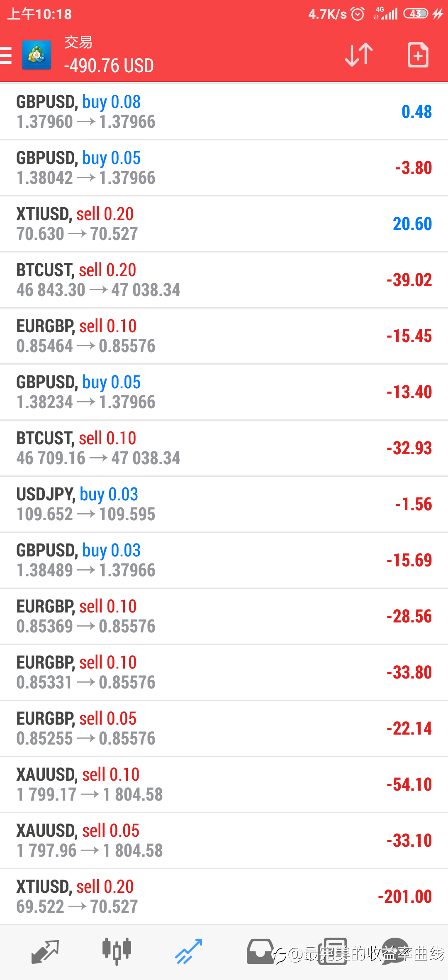Image resolution: width=448 pixels, height=980 pixels.
Task: Select the EURGBP sell position at 0.85464
Action: click(224, 336)
